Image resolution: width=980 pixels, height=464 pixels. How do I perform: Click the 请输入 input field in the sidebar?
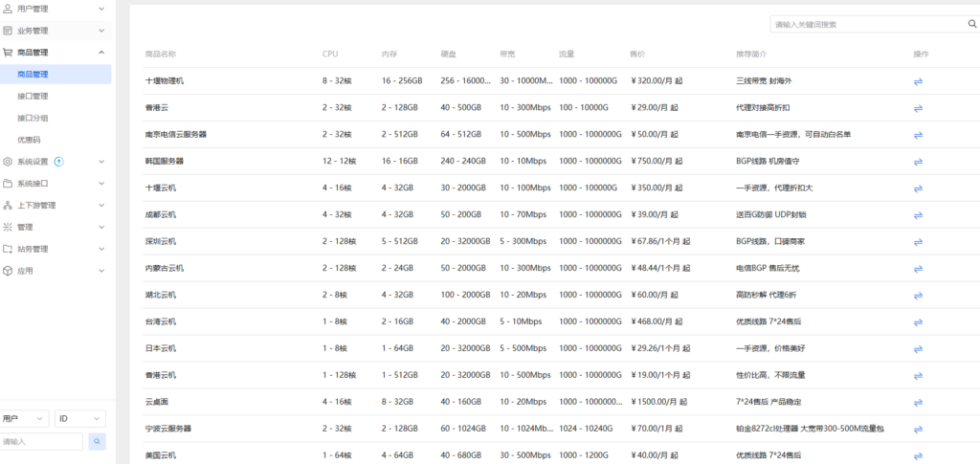coord(41,442)
